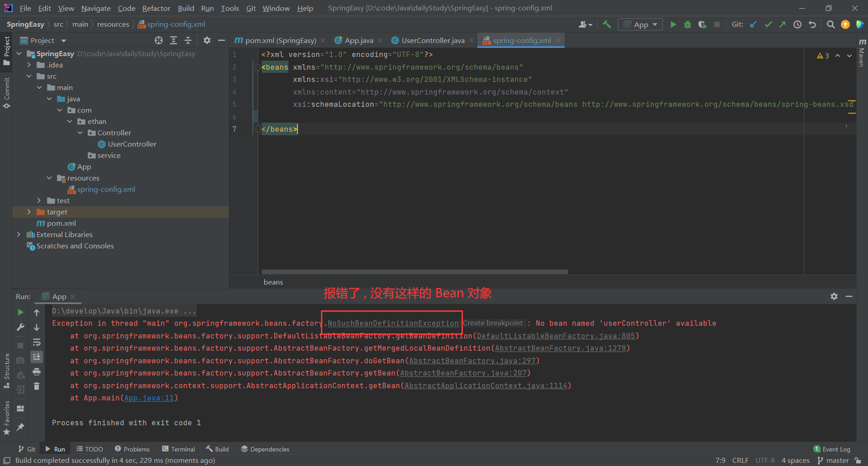Open the App run configuration dropdown
Screen dimensions: 868x466
[640, 24]
